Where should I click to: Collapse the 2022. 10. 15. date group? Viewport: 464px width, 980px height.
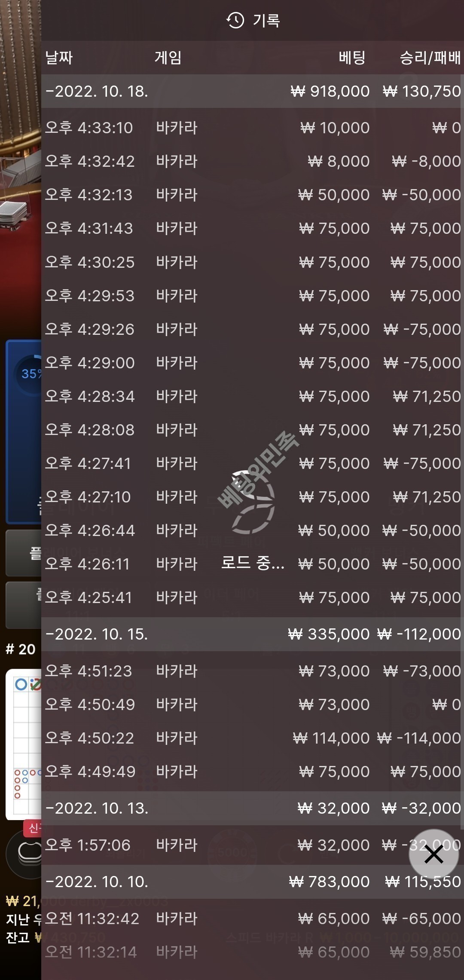tap(252, 634)
